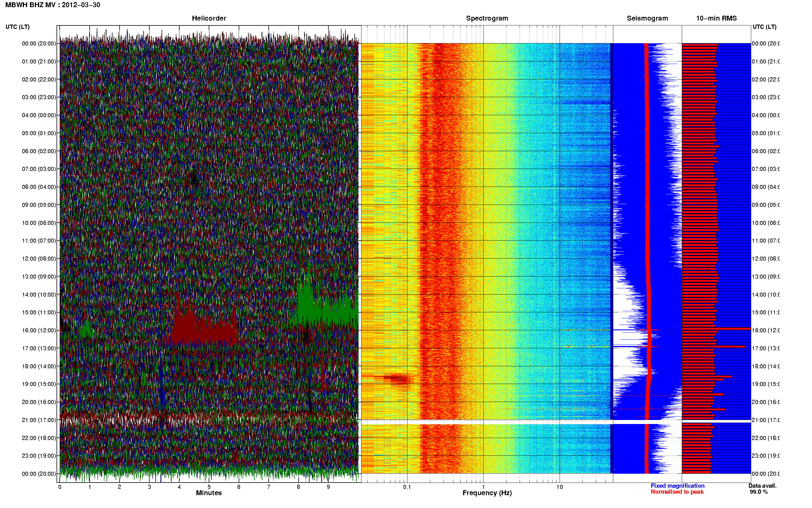The image size is (812, 508).
Task: Click the '0.1' frequency tick label
Action: tap(407, 487)
